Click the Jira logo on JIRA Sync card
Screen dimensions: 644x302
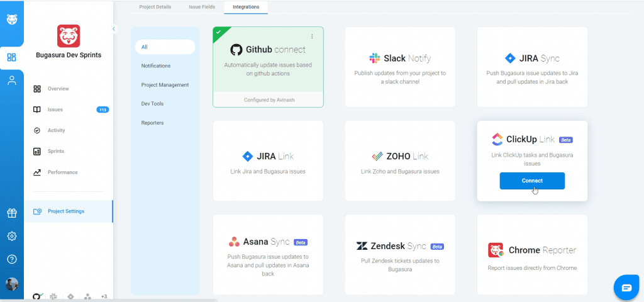510,58
